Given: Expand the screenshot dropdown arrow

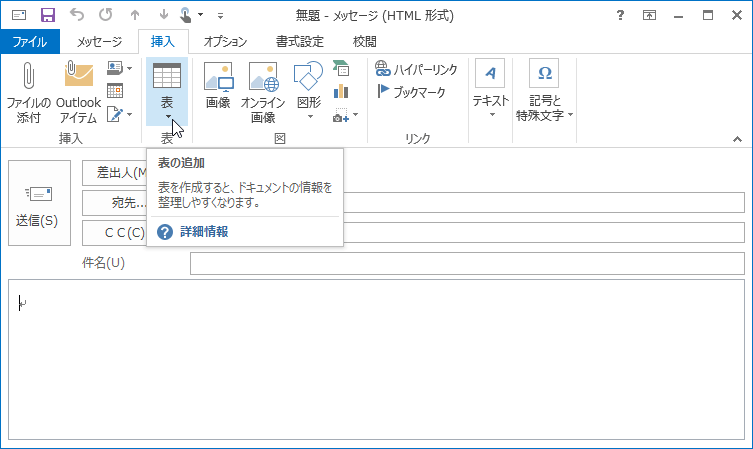Looking at the screenshot, I should pos(355,115).
